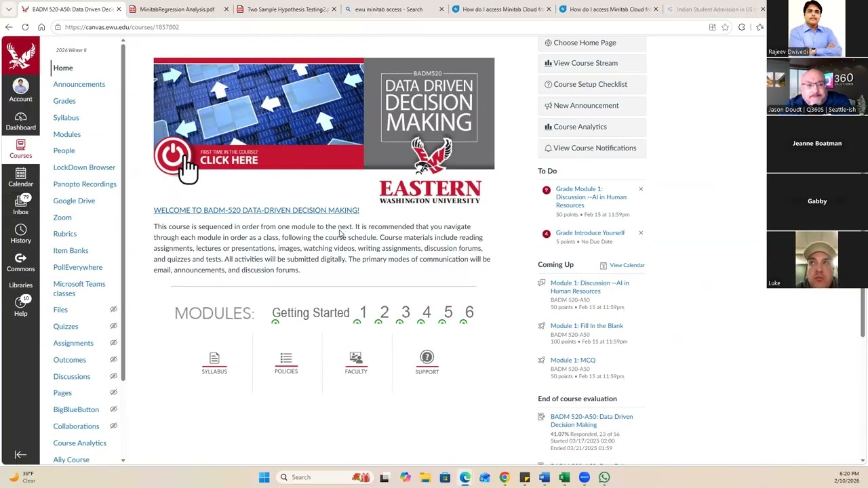Open Grades in course navigation
The height and width of the screenshot is (488, 868).
coord(64,101)
